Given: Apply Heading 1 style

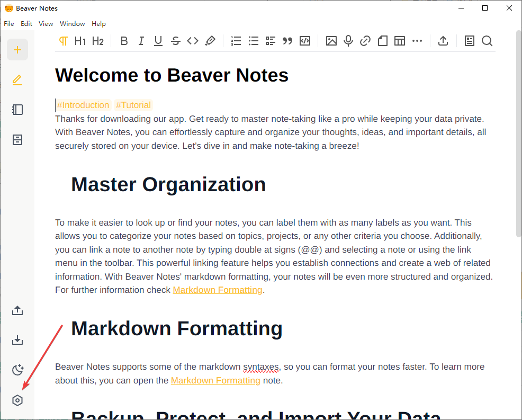Looking at the screenshot, I should (80, 41).
